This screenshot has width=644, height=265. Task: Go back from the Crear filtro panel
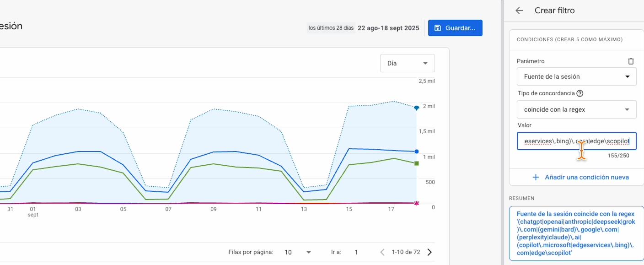click(519, 11)
